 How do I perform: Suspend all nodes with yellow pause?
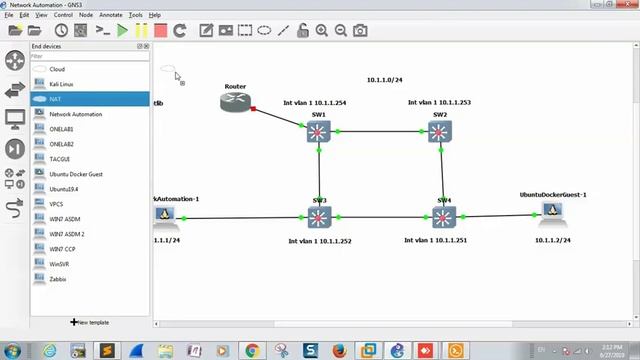(141, 30)
